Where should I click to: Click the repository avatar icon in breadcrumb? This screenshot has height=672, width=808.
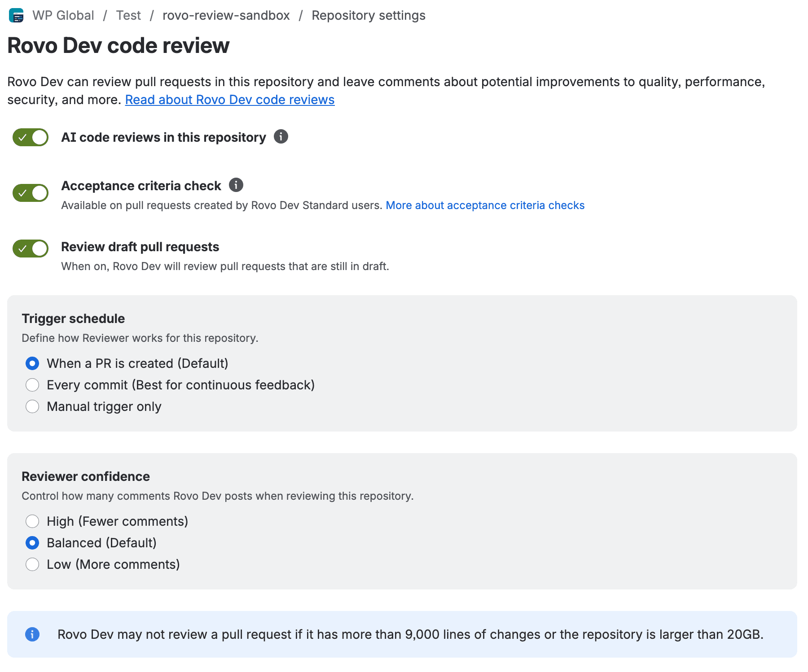pos(16,15)
